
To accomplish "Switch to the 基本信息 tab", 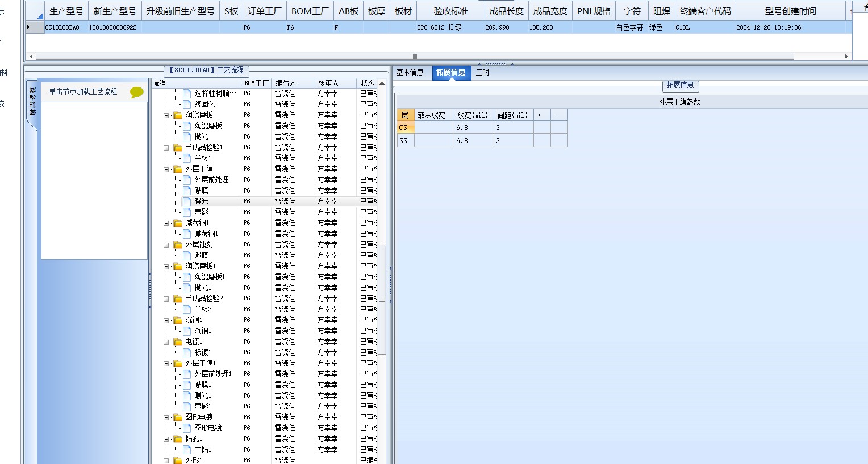I will pyautogui.click(x=410, y=72).
